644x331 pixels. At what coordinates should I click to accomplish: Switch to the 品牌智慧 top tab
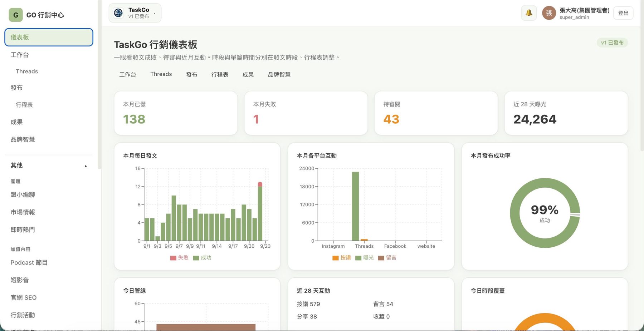[x=279, y=75]
